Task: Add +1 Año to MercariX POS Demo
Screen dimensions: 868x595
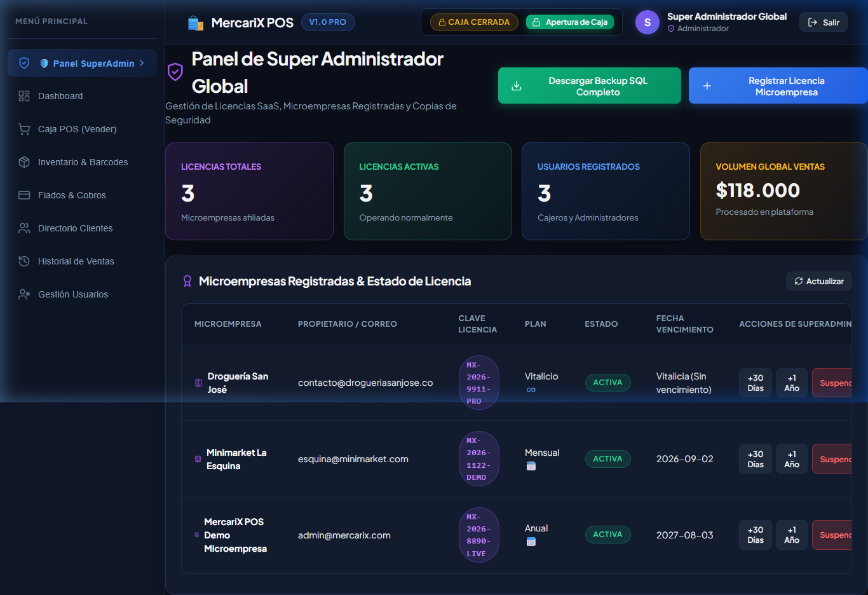Action: click(x=792, y=535)
